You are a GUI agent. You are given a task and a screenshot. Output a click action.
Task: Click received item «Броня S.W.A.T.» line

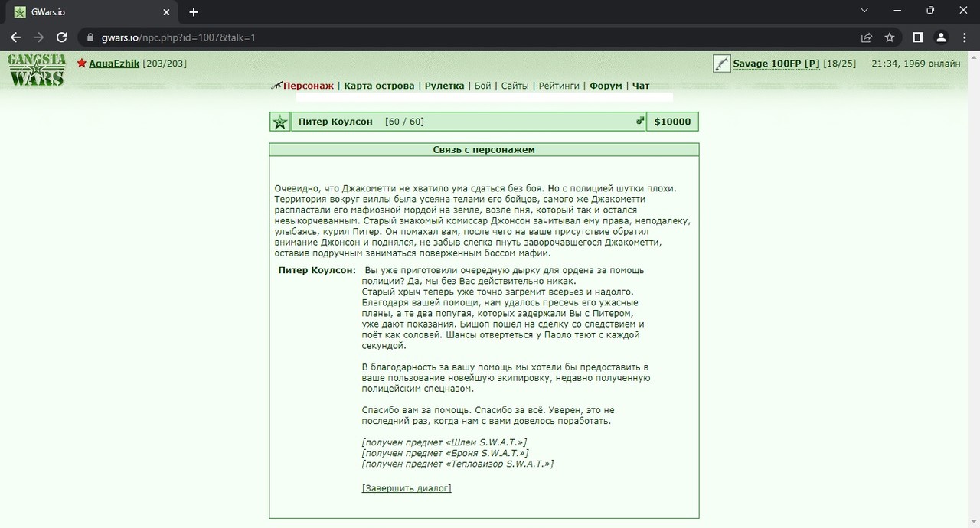coord(445,453)
